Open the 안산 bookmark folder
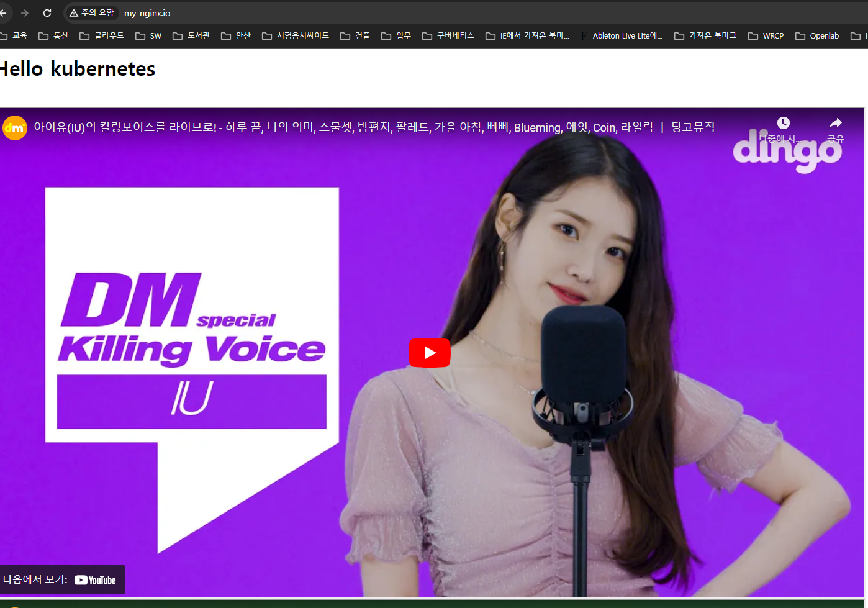Image resolution: width=868 pixels, height=608 pixels. point(236,36)
